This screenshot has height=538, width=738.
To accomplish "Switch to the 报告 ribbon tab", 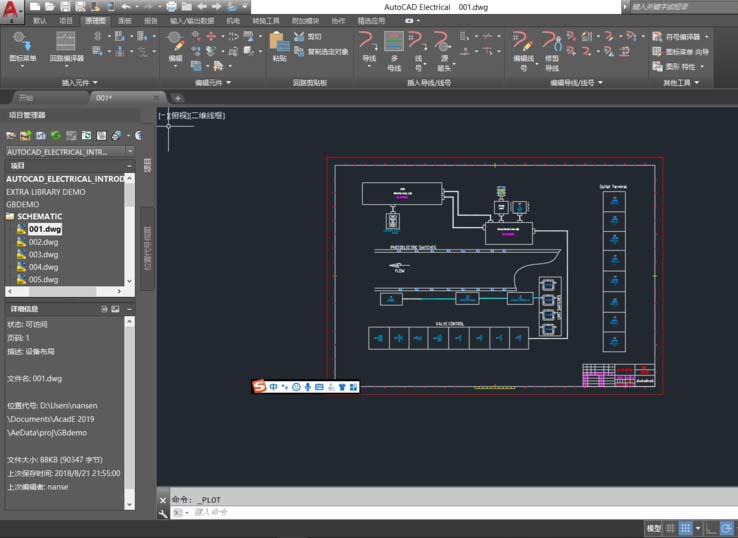I will [x=151, y=21].
